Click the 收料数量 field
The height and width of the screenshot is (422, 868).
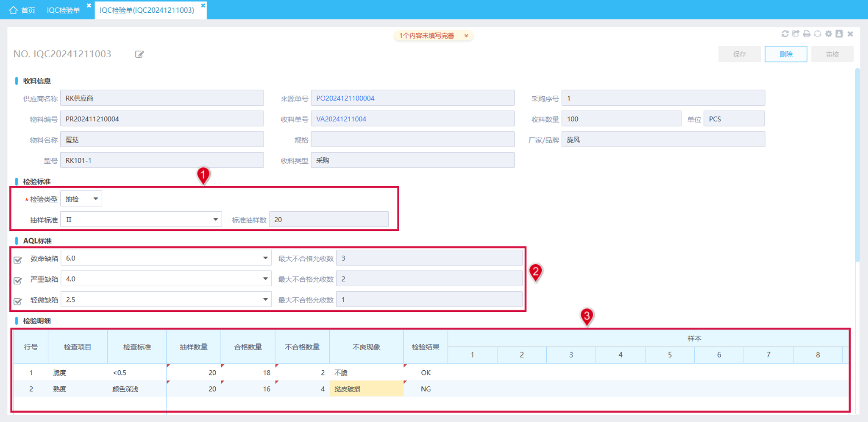621,119
